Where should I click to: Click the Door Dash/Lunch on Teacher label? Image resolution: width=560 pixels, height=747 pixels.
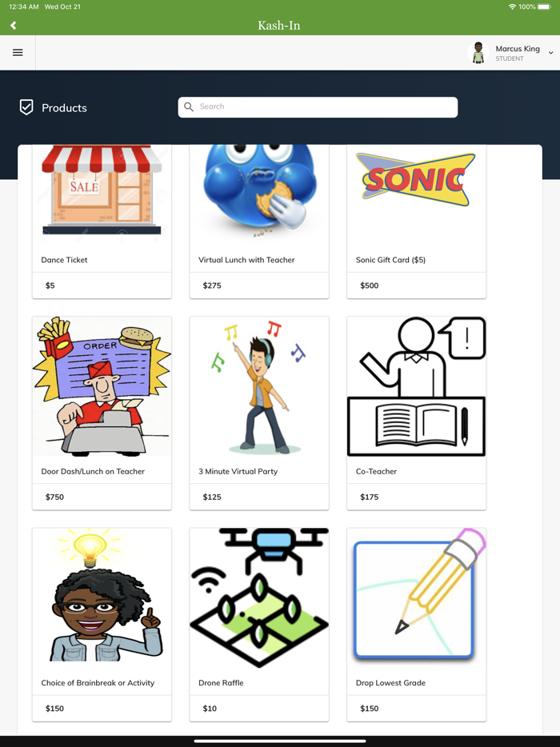tap(93, 471)
